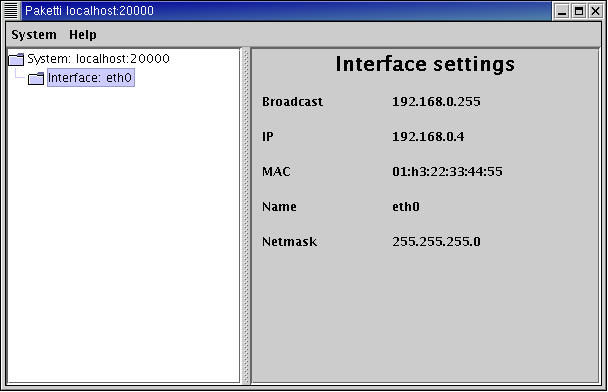
Task: Click the IP label
Action: [x=268, y=137]
